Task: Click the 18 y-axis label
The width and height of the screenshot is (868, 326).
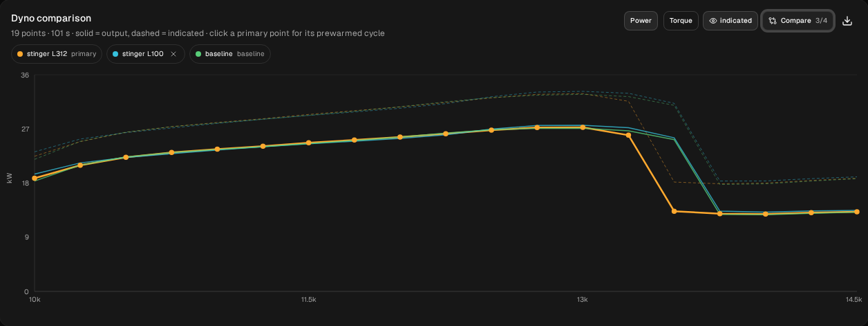Action: tap(25, 183)
